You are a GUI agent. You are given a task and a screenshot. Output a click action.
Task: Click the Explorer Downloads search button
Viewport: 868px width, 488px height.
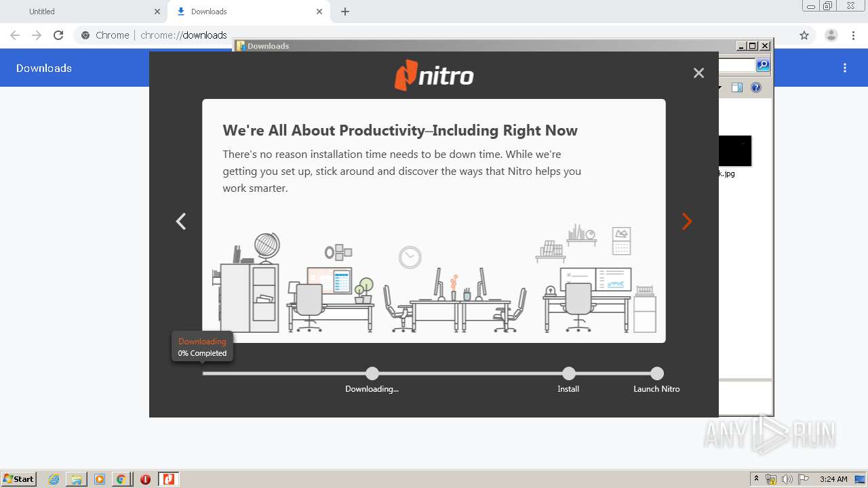pos(763,65)
